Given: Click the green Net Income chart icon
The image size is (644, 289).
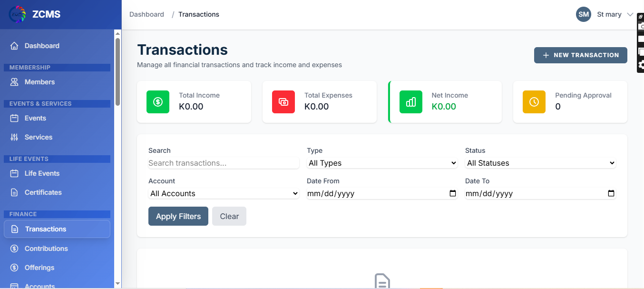Looking at the screenshot, I should pyautogui.click(x=411, y=102).
